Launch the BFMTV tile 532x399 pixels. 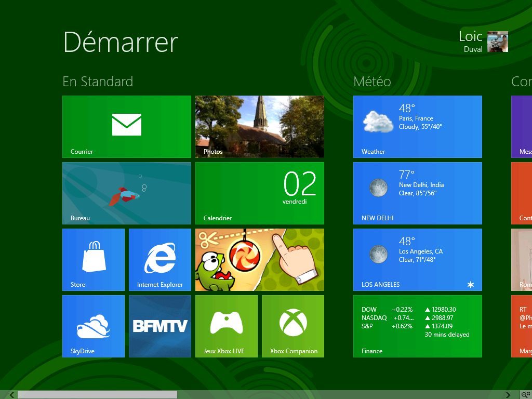point(160,326)
